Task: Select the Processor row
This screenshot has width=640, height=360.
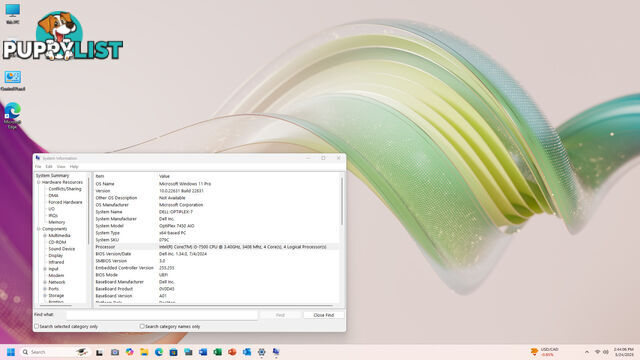Action: 216,247
